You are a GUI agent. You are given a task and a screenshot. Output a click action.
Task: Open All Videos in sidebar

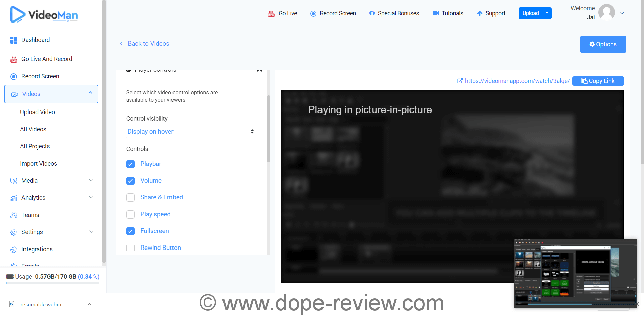click(x=33, y=129)
